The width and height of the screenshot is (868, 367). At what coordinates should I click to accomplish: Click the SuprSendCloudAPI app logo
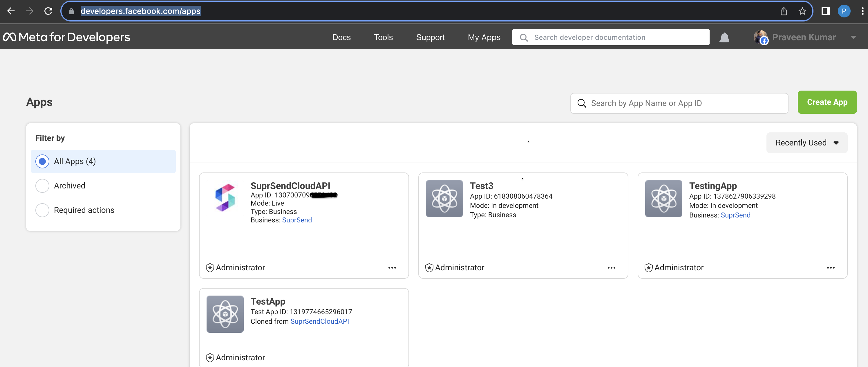[x=225, y=198]
